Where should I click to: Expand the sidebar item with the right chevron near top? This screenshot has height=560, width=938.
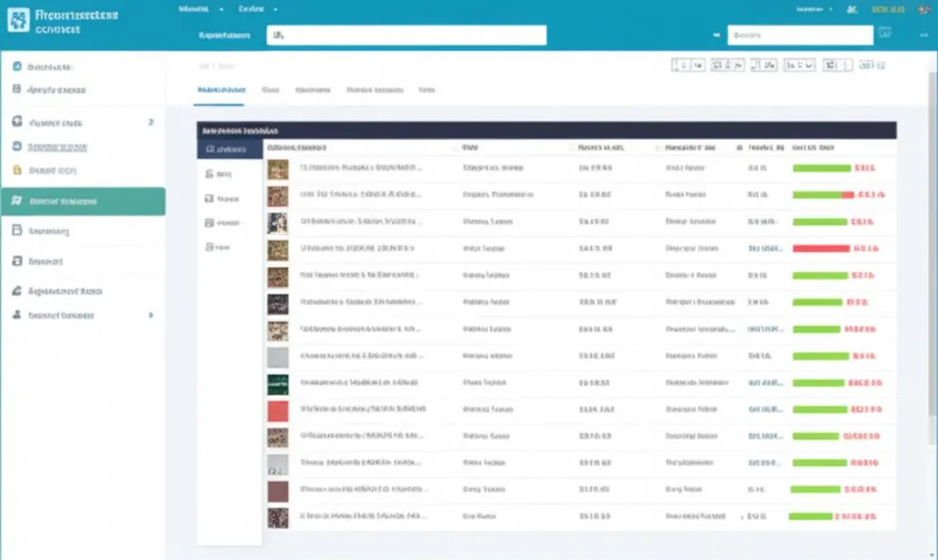coord(151,122)
